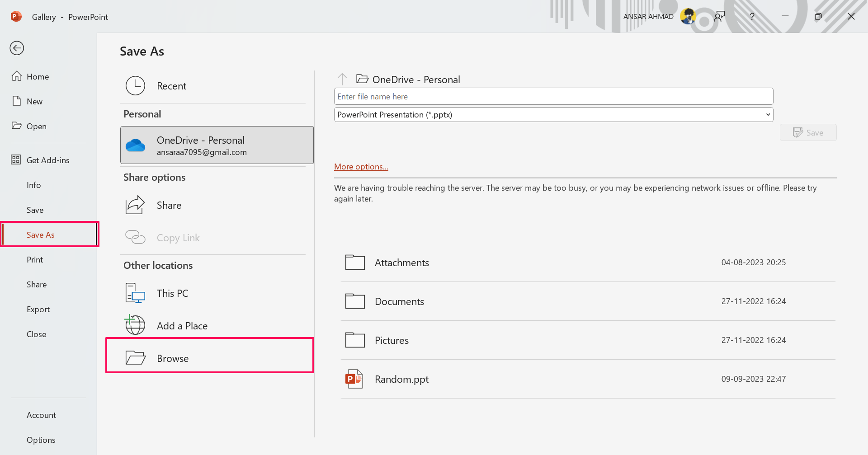868x455 pixels.
Task: Click the Pictures folder icon
Action: coord(355,340)
